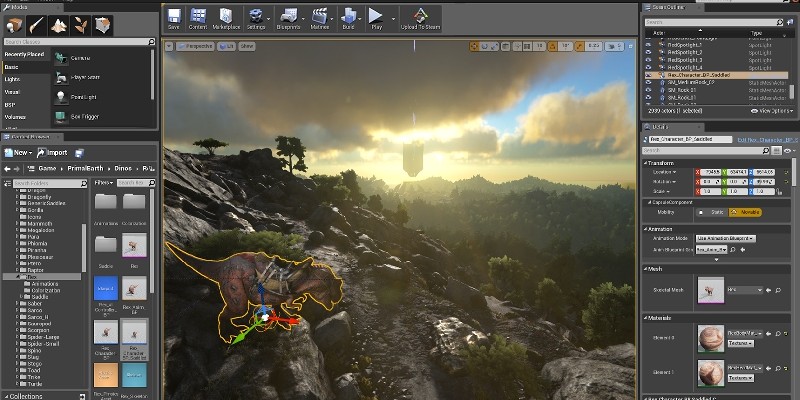This screenshot has height=400, width=800.
Task: Open Animation Mode combo box
Action: click(726, 238)
